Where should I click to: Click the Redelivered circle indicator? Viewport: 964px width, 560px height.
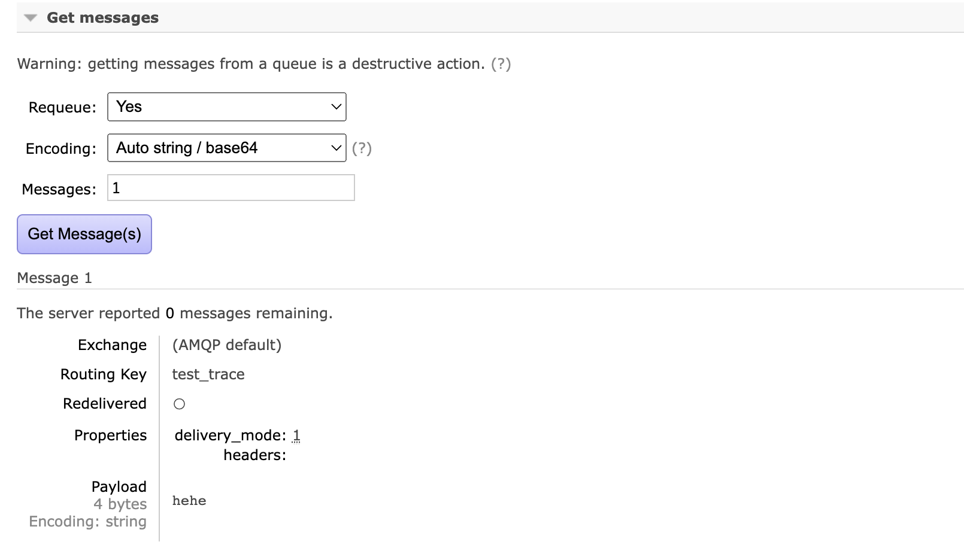[179, 404]
